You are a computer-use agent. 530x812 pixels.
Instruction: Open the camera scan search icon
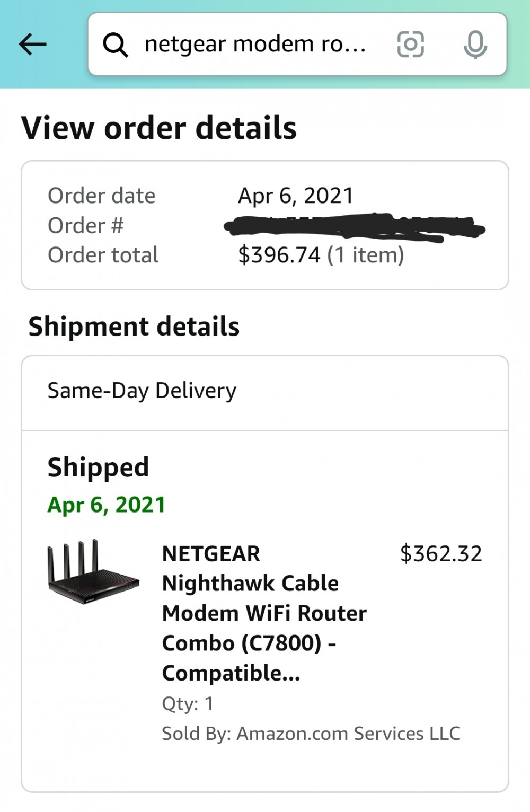tap(411, 44)
